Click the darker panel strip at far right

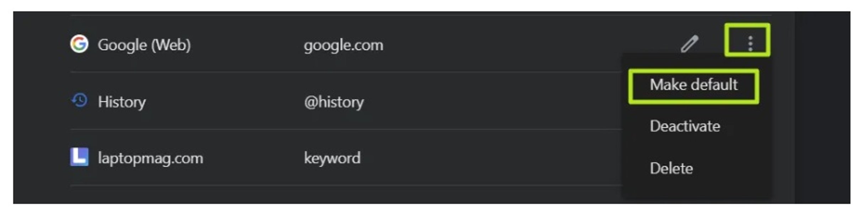point(822,106)
